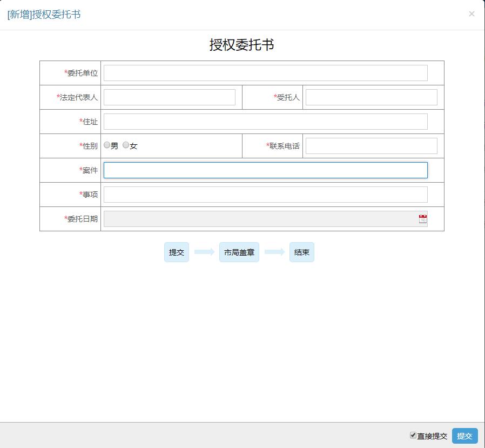Click the [新增]授权委托书 dialog title
The image size is (485, 448).
click(x=44, y=15)
